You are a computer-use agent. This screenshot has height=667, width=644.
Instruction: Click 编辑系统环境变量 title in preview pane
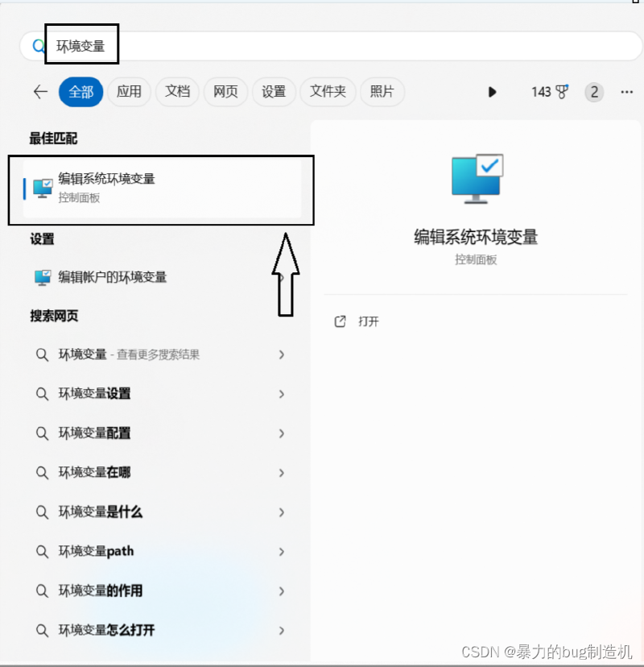click(x=476, y=237)
